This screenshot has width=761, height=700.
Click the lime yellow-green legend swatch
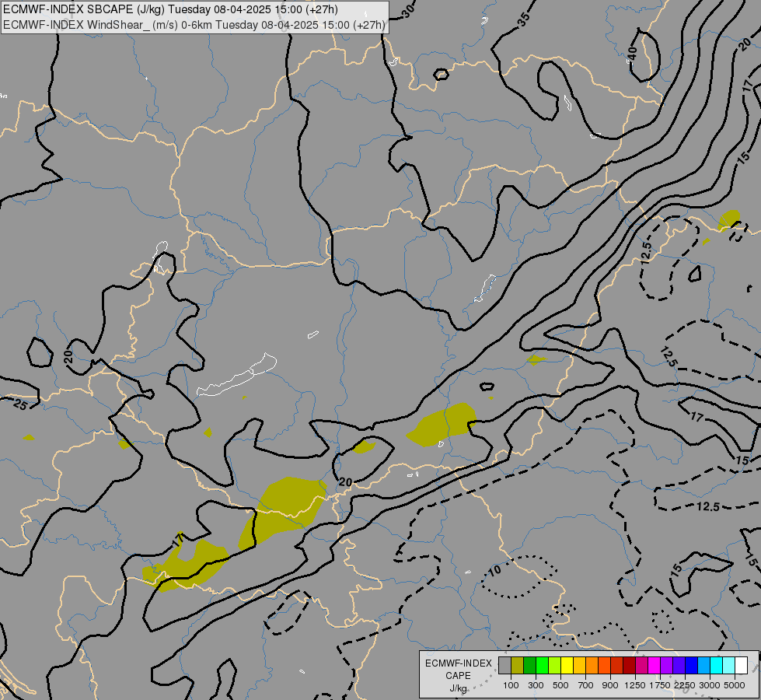coord(555,665)
